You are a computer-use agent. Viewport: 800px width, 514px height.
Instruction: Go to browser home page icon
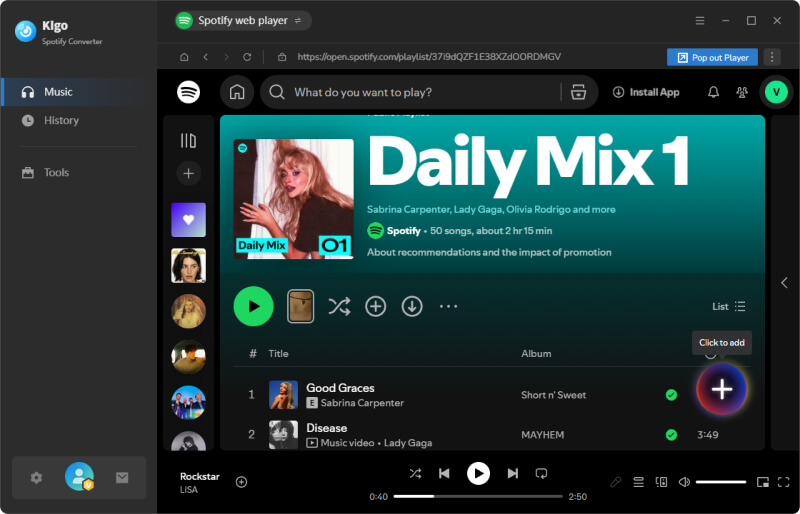184,57
